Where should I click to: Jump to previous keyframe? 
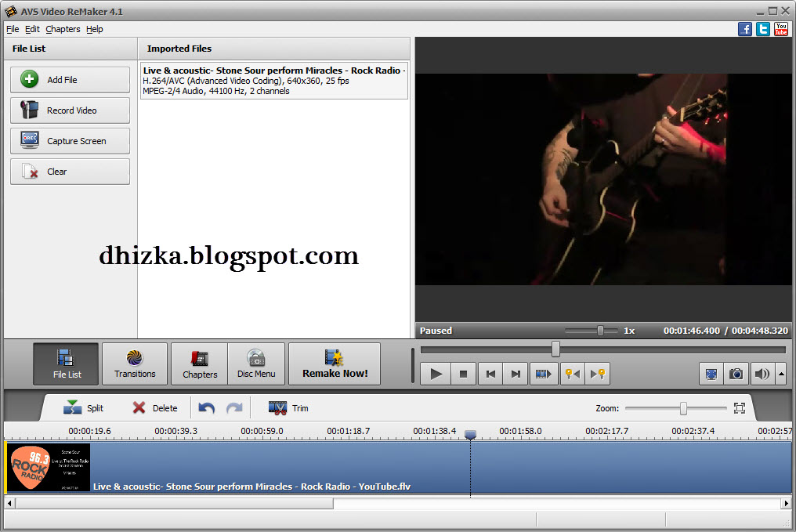click(573, 375)
